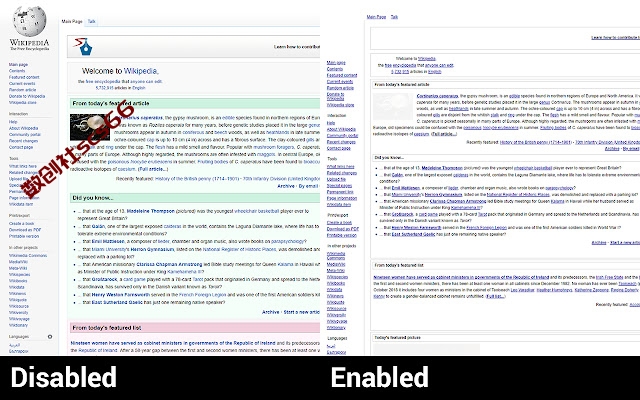Image resolution: width=640 pixels, height=400 pixels.
Task: Click the pen contribute icon in Disabled panel
Action: [x=83, y=47]
